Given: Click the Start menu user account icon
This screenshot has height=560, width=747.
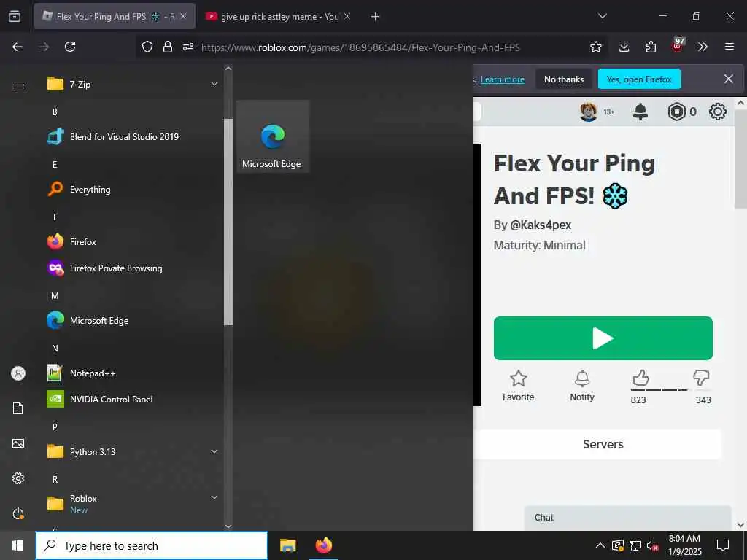Looking at the screenshot, I should 18,373.
